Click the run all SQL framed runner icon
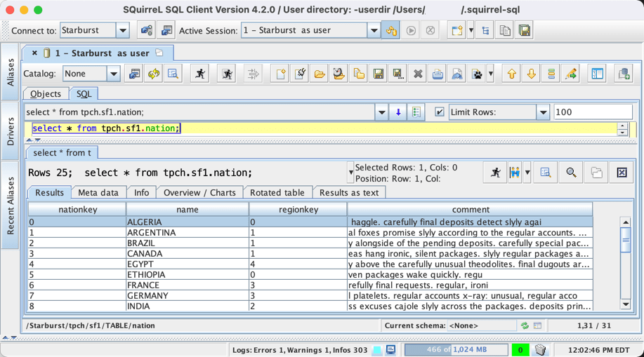Viewport: 644px width, 357px height. click(x=227, y=74)
